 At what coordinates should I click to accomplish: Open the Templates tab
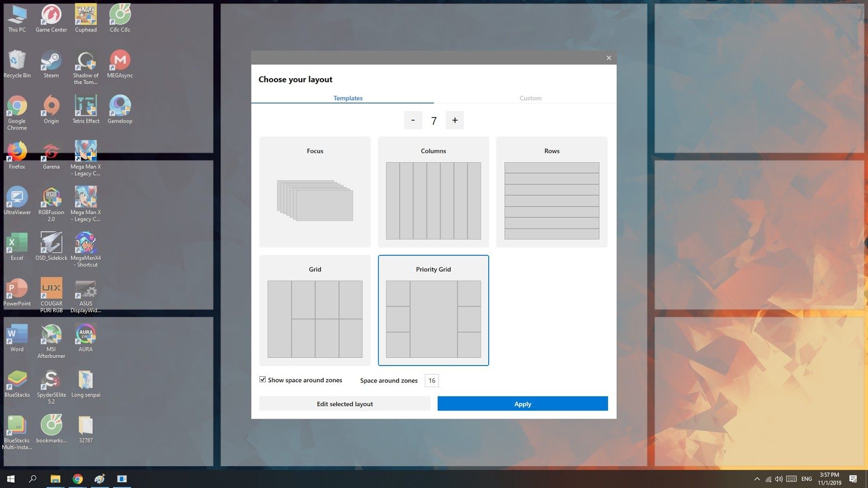click(x=348, y=98)
